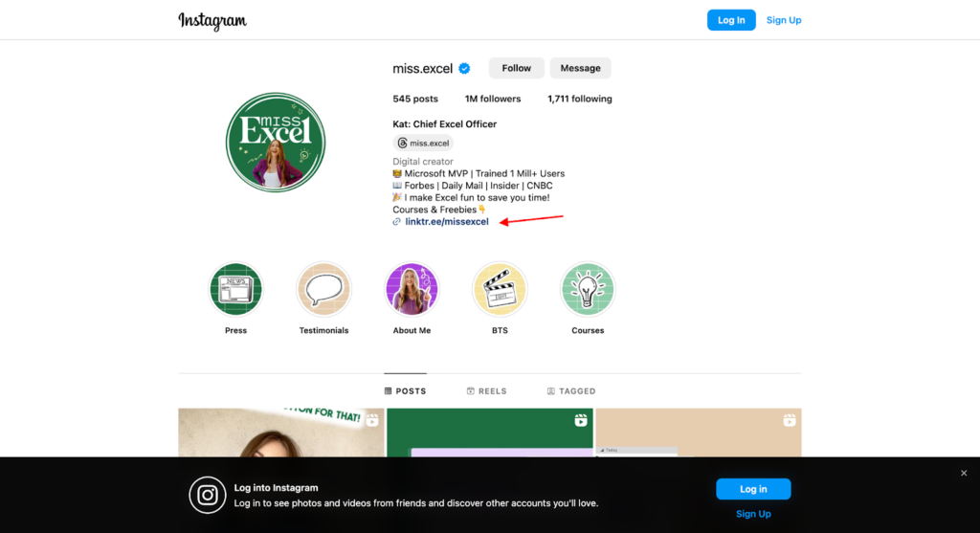
Task: Click the 'I make Excel fun' bio line
Action: 471,197
